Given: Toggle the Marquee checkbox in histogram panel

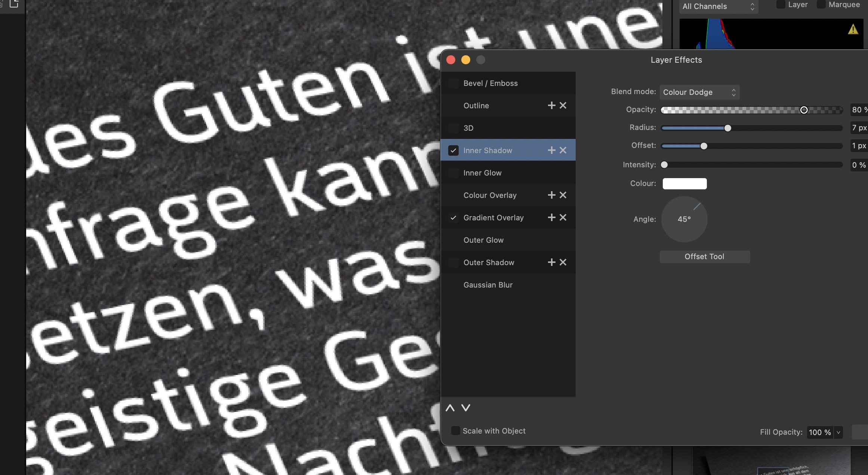Looking at the screenshot, I should coord(821,4).
